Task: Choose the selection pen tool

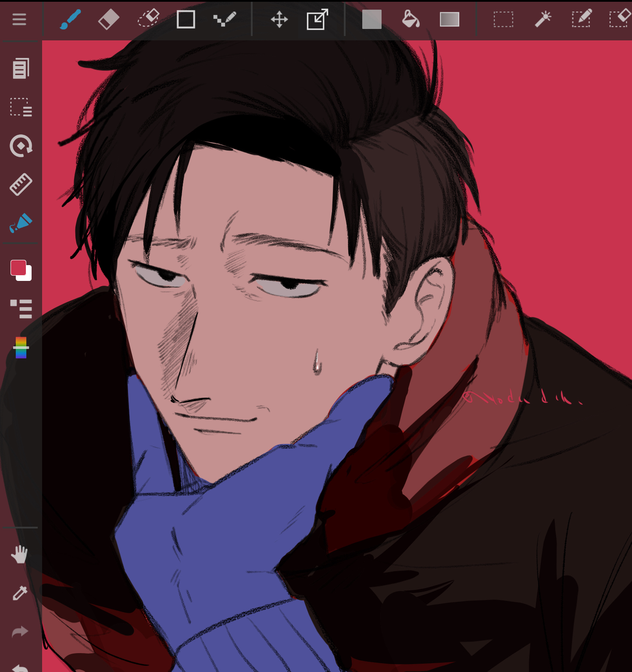Action: coord(581,19)
